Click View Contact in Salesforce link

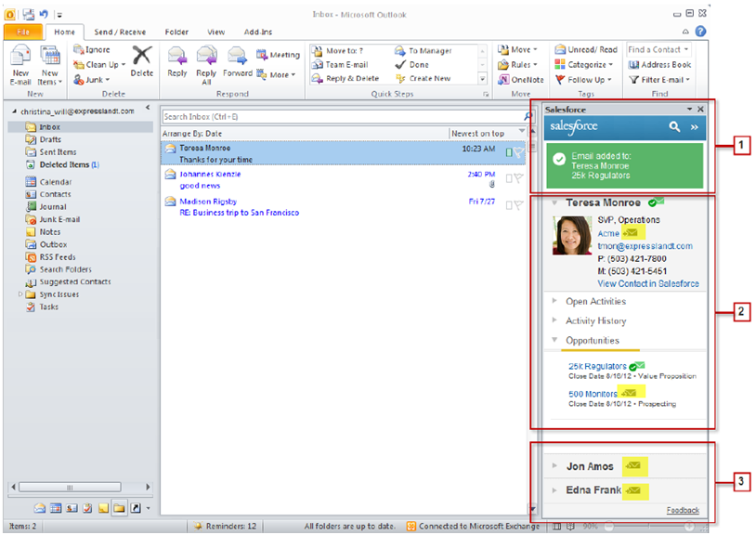[x=647, y=283]
